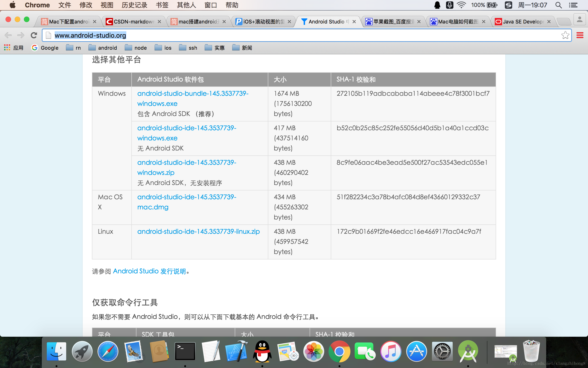The height and width of the screenshot is (368, 588).
Task: Switch to the Java SE Development tab
Action: [x=523, y=22]
